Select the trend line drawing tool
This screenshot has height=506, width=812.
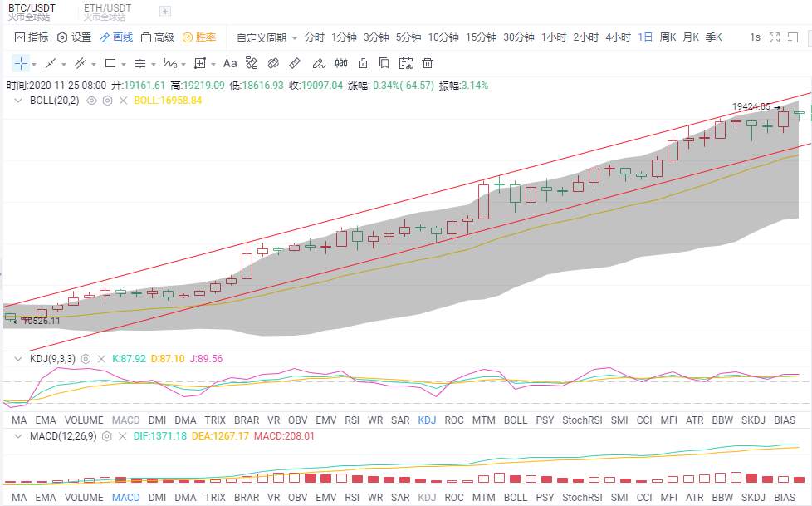click(x=51, y=63)
